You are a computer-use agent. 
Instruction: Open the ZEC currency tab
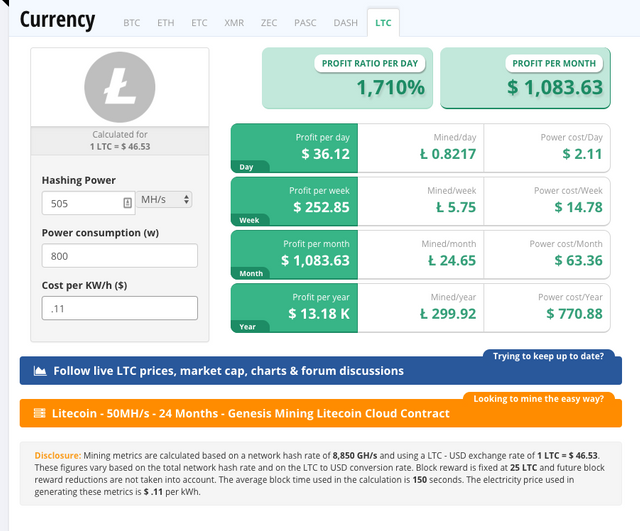[x=269, y=23]
